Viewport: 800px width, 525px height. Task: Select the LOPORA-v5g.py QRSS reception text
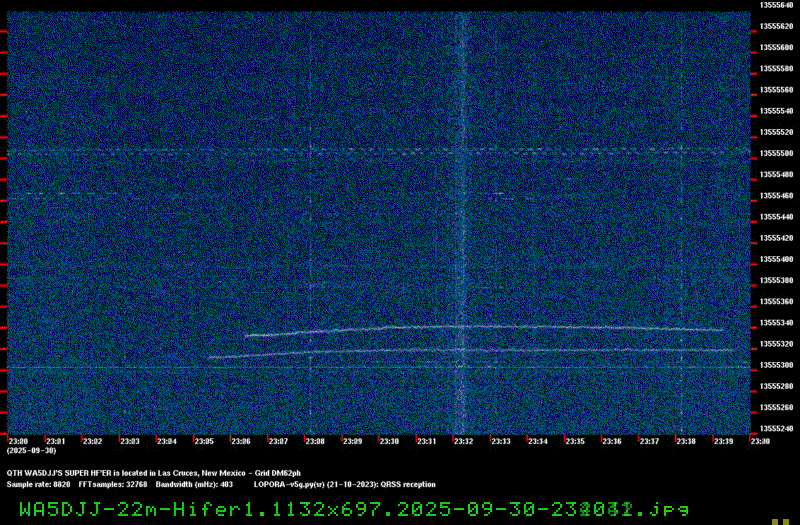345,484
